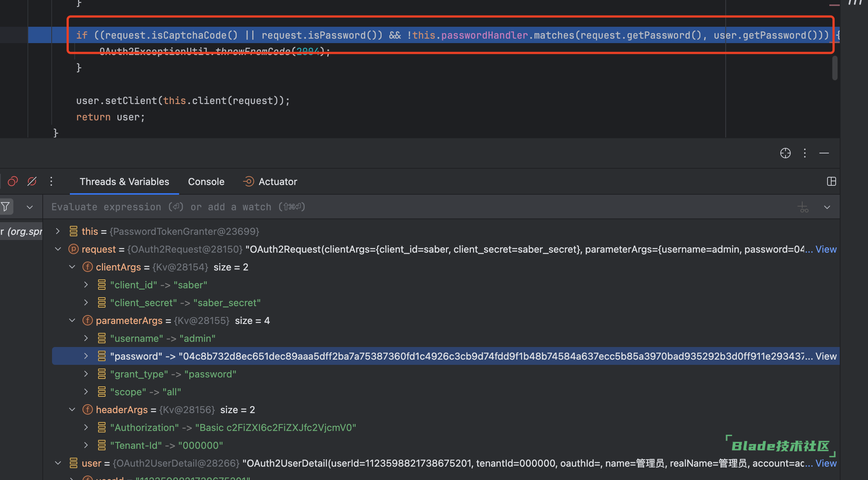Click the "client_id" entry map icon
This screenshot has height=480, width=868.
[x=102, y=285]
